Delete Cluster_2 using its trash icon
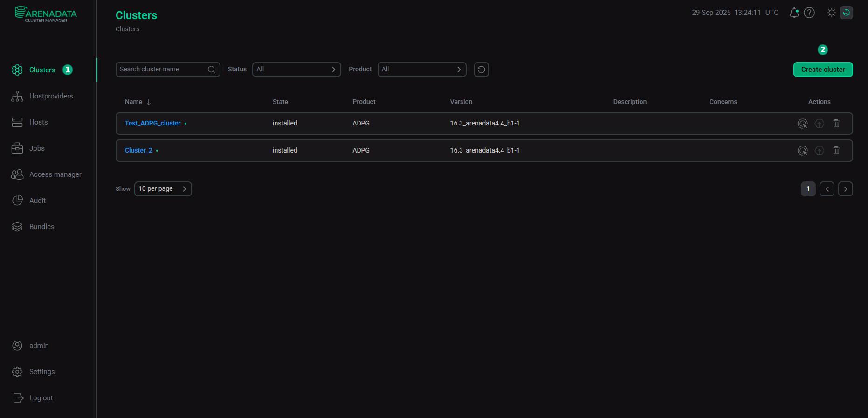The image size is (868, 418). point(836,151)
